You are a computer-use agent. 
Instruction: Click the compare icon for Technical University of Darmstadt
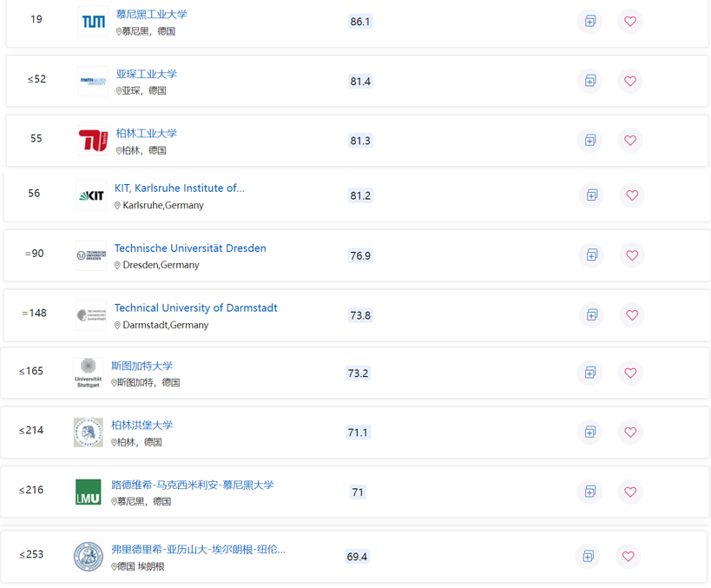(x=591, y=314)
